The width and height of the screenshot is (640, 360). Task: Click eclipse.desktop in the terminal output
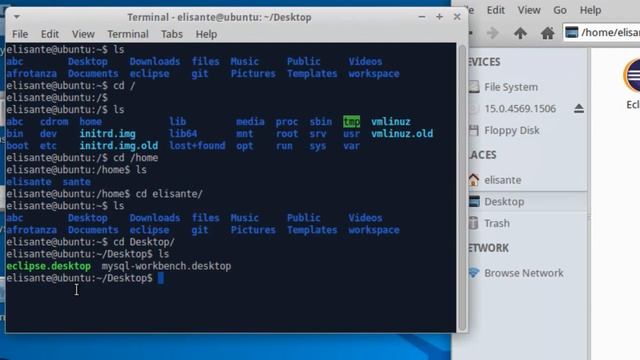click(x=49, y=266)
